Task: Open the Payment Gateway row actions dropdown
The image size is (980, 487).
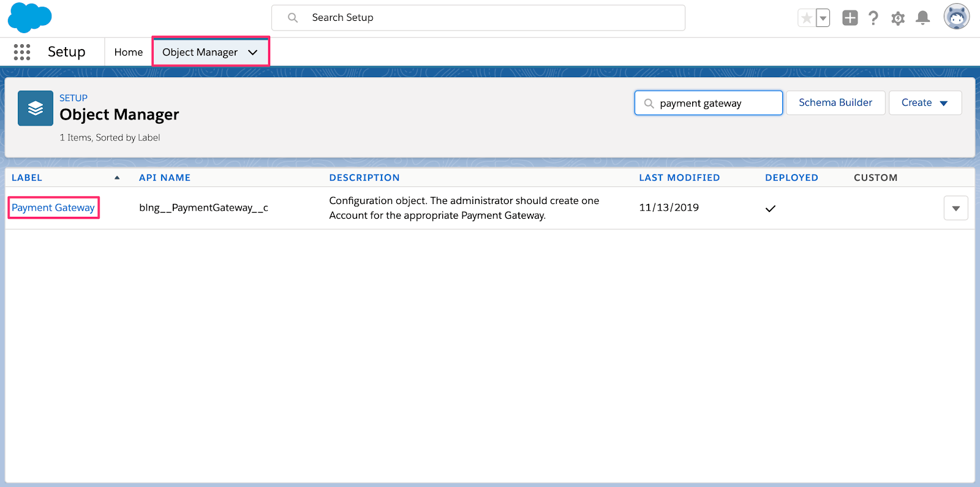Action: (x=956, y=208)
